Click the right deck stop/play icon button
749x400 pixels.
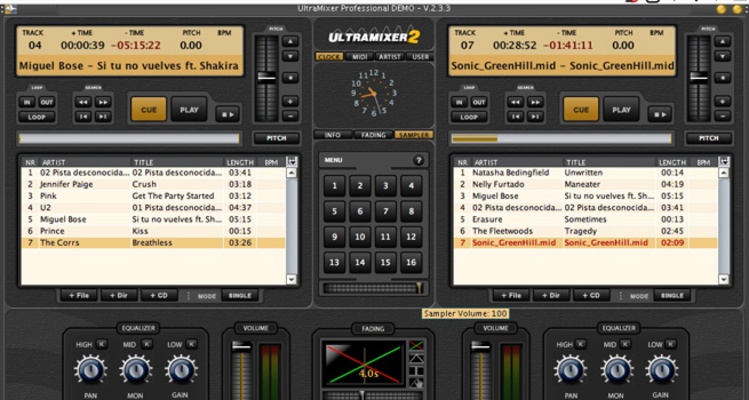(x=660, y=115)
